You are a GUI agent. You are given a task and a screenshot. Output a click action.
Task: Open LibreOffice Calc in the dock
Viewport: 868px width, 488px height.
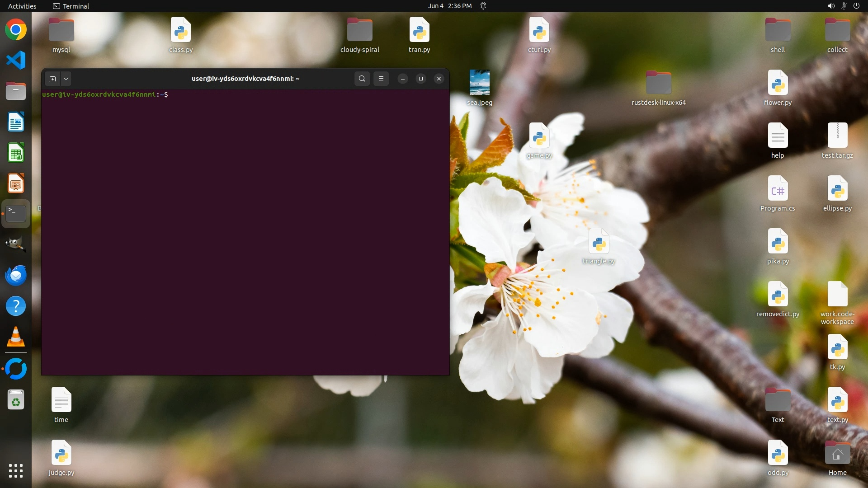(16, 153)
